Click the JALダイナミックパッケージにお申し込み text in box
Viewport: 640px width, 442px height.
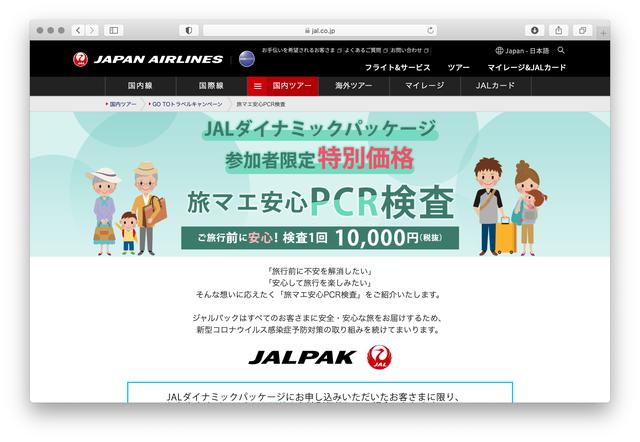314,397
